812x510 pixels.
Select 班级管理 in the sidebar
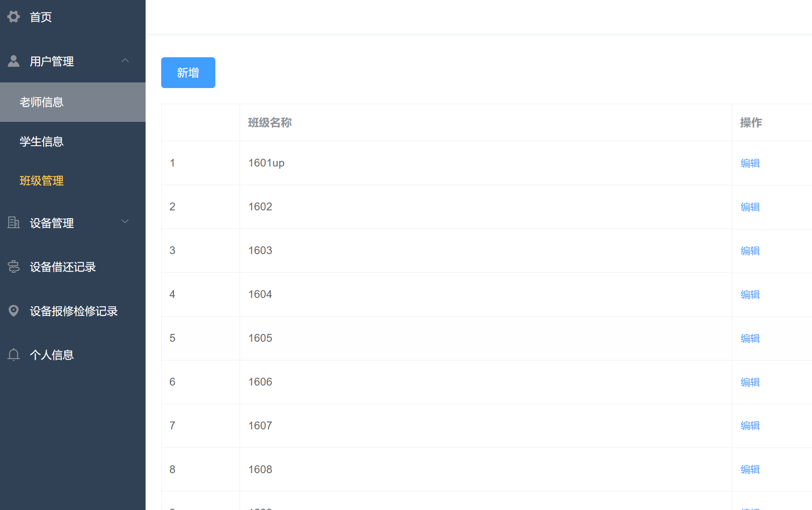41,181
